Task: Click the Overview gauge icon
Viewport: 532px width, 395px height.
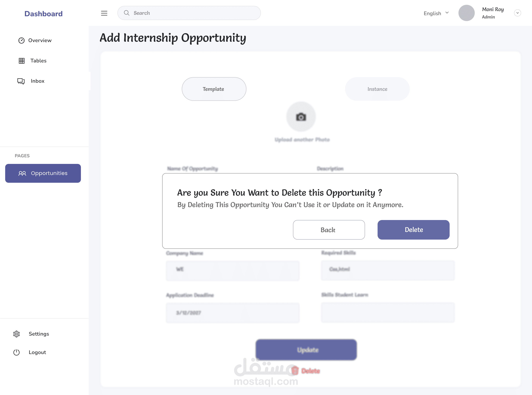Action: [x=22, y=40]
